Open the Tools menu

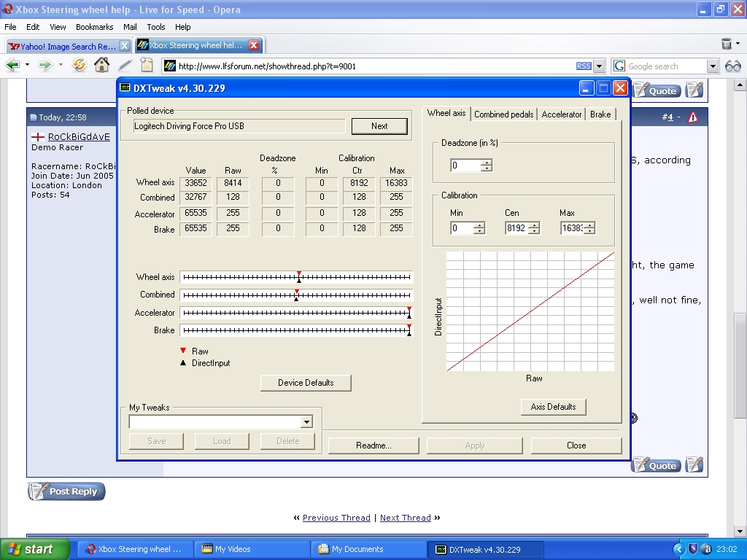click(156, 27)
